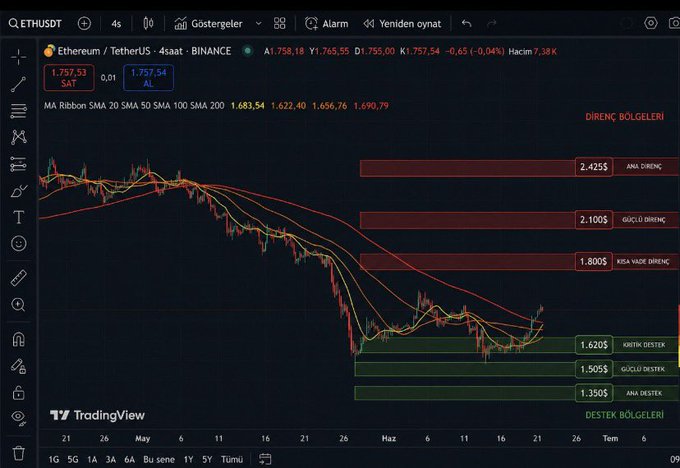Image resolution: width=680 pixels, height=468 pixels.
Task: Click the May label on time axis
Action: tap(142, 439)
